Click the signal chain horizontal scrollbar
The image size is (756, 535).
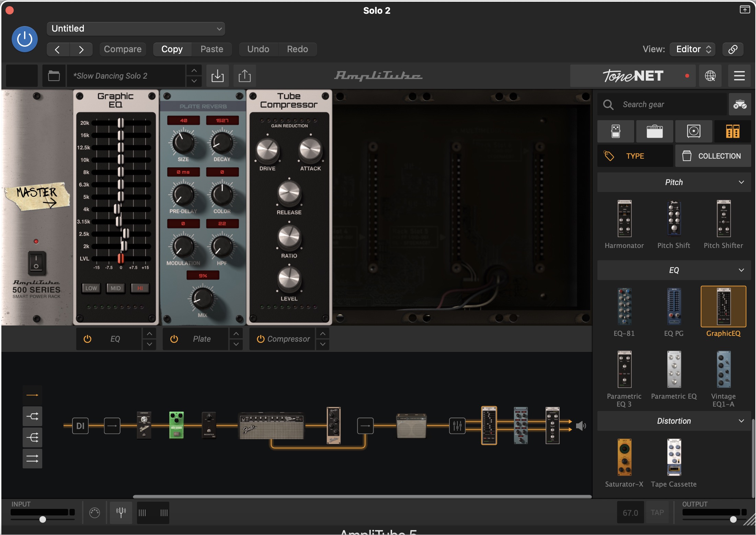coord(362,497)
